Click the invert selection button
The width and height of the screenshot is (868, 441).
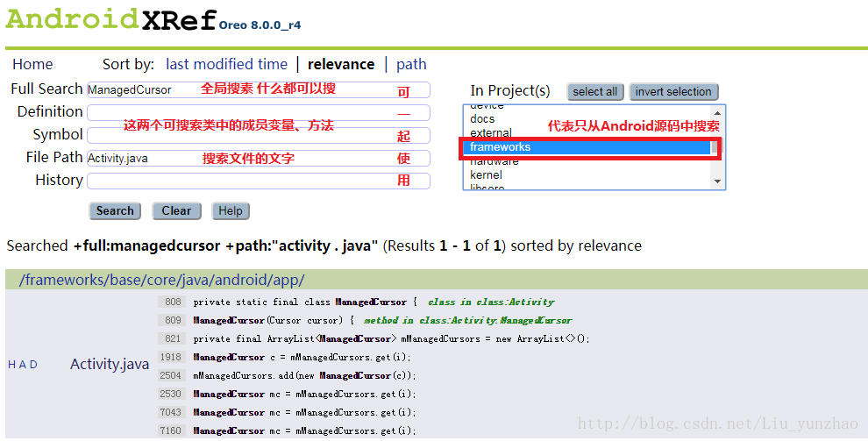tap(673, 92)
